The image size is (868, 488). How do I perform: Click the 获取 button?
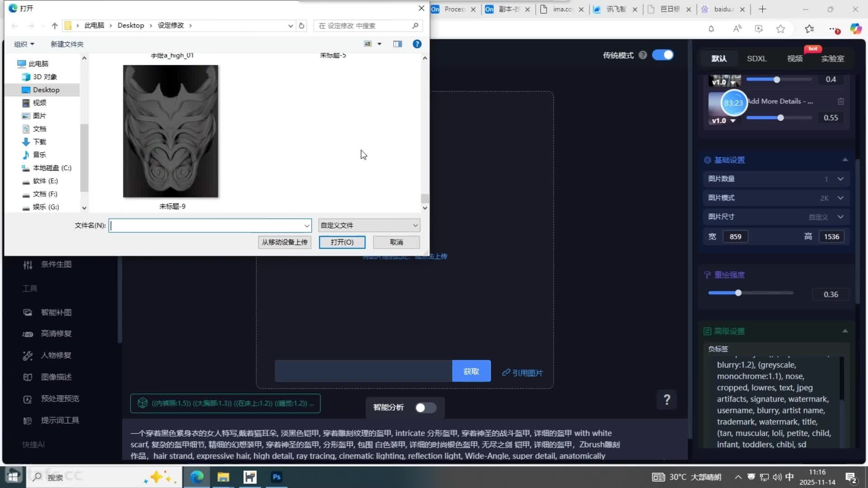point(471,371)
